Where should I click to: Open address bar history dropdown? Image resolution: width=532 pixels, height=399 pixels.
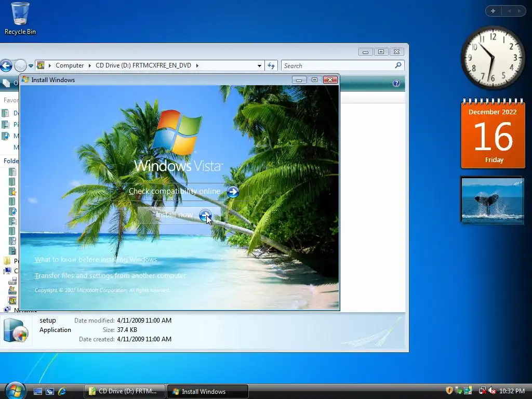pos(259,66)
